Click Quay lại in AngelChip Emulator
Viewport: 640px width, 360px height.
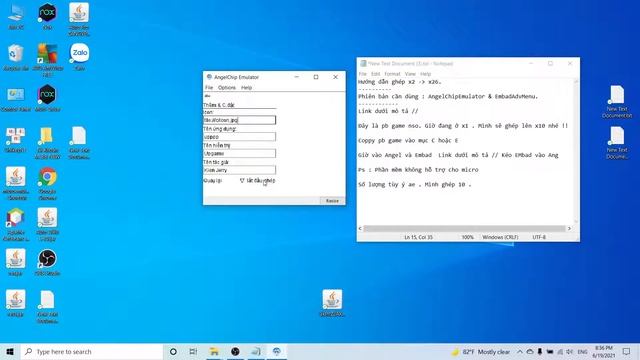pos(213,180)
